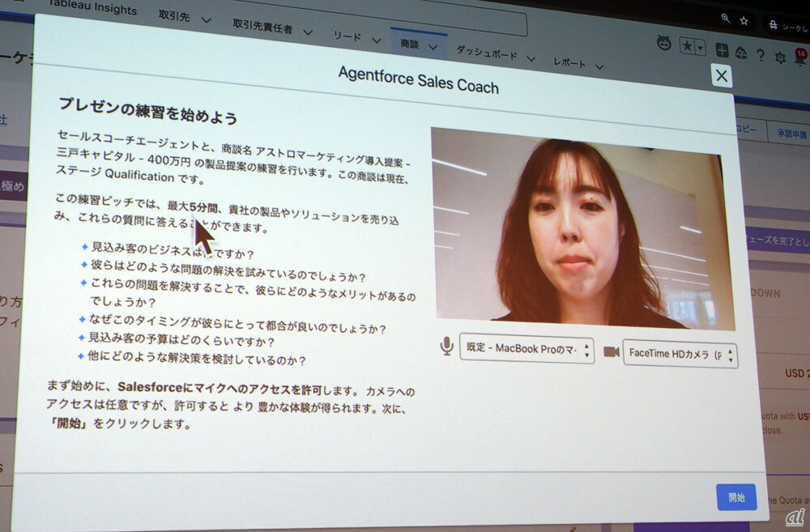Click the favorites star icon
Image resolution: width=810 pixels, height=532 pixels.
click(x=688, y=46)
